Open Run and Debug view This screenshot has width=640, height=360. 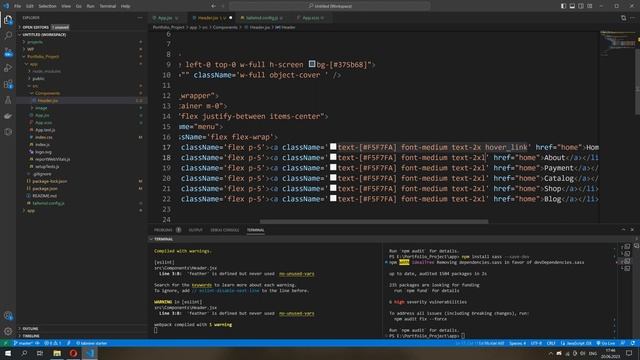(x=8, y=68)
